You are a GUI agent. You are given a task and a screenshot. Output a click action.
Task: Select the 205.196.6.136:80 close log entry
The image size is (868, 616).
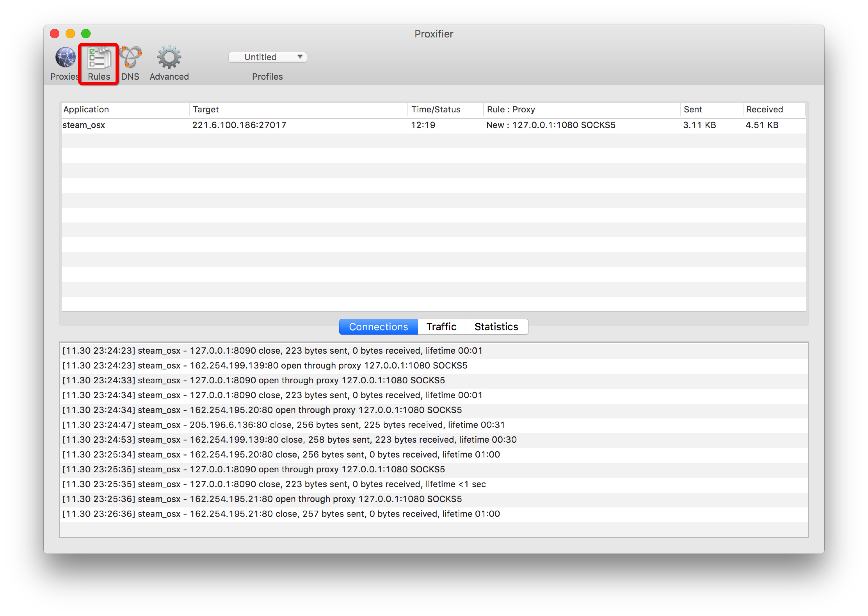283,425
